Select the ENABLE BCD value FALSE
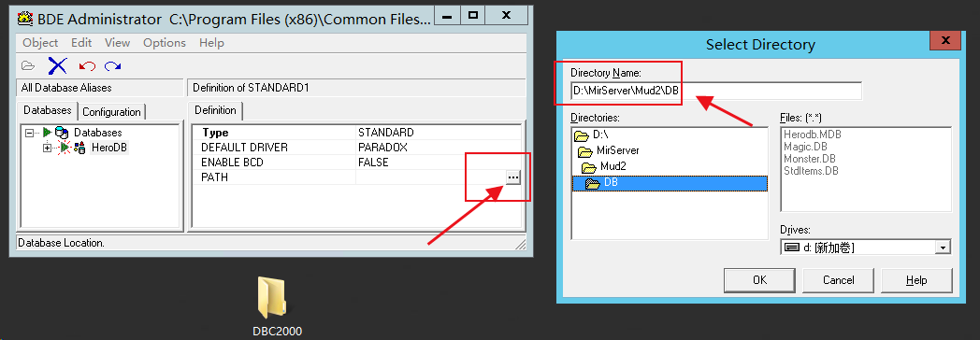Screen dimensions: 980x340 [438, 163]
